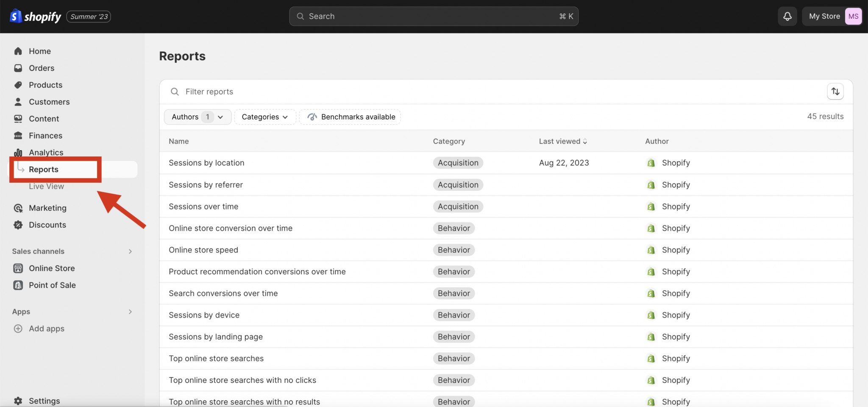The width and height of the screenshot is (868, 407).
Task: Click the Add apps plus icon
Action: pyautogui.click(x=18, y=329)
